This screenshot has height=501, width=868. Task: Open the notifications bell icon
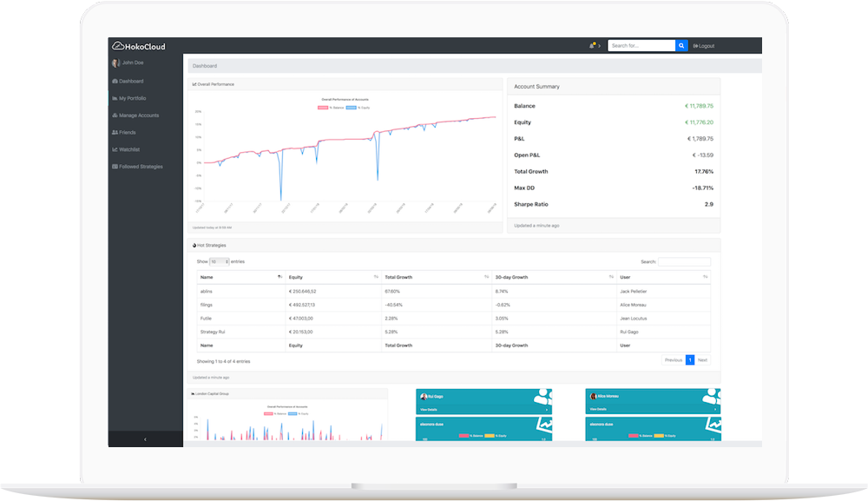coord(592,46)
